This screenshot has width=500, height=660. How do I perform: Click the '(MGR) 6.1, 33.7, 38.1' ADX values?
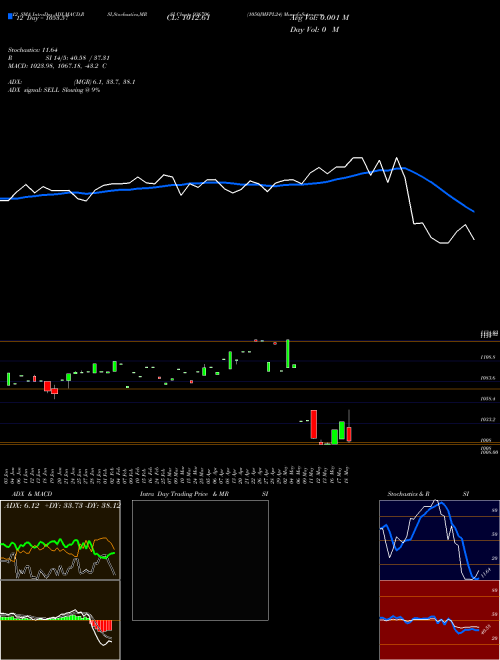click(104, 82)
